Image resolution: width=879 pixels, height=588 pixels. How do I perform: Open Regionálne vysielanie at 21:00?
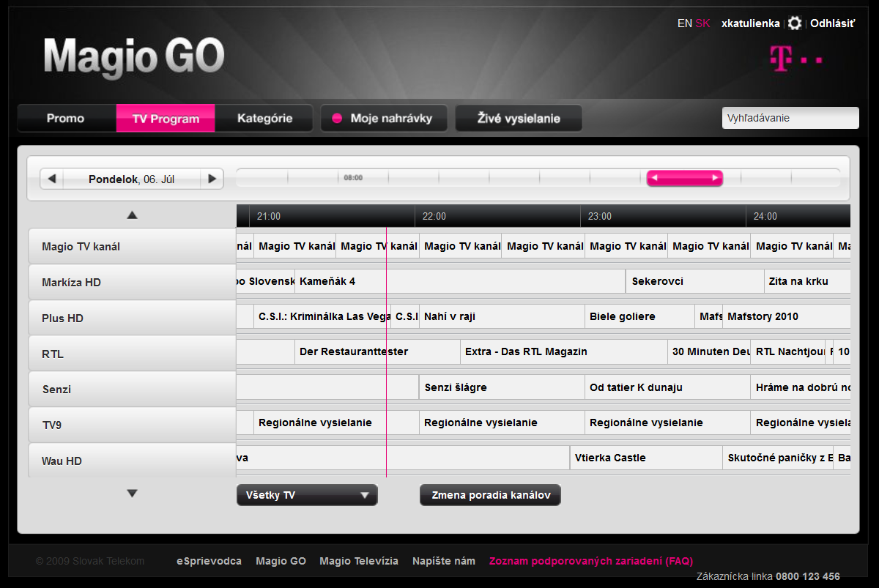(x=336, y=423)
